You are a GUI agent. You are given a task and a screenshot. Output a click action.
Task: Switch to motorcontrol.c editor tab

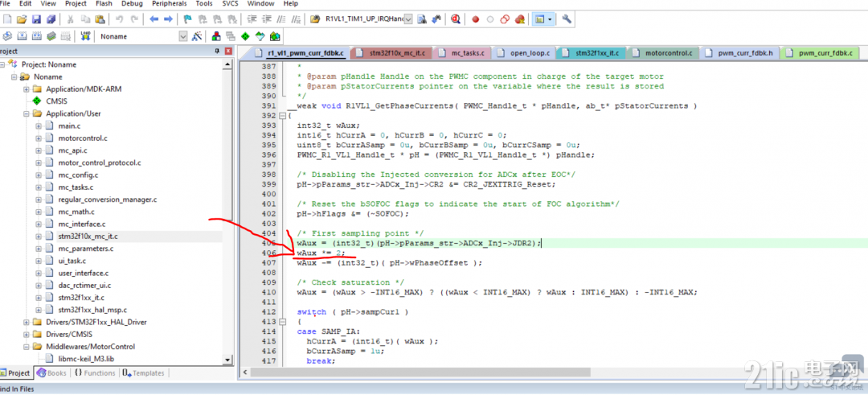(x=662, y=53)
